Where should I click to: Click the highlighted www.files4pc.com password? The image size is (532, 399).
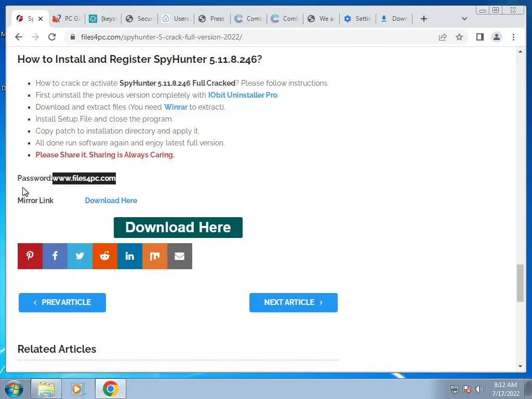[x=84, y=178]
